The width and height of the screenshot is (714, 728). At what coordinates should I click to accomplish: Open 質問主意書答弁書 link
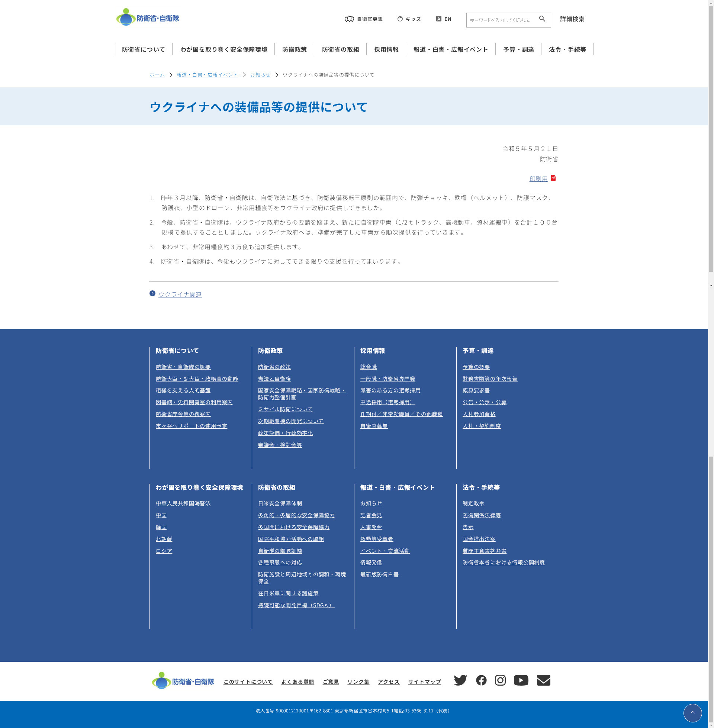coord(484,551)
